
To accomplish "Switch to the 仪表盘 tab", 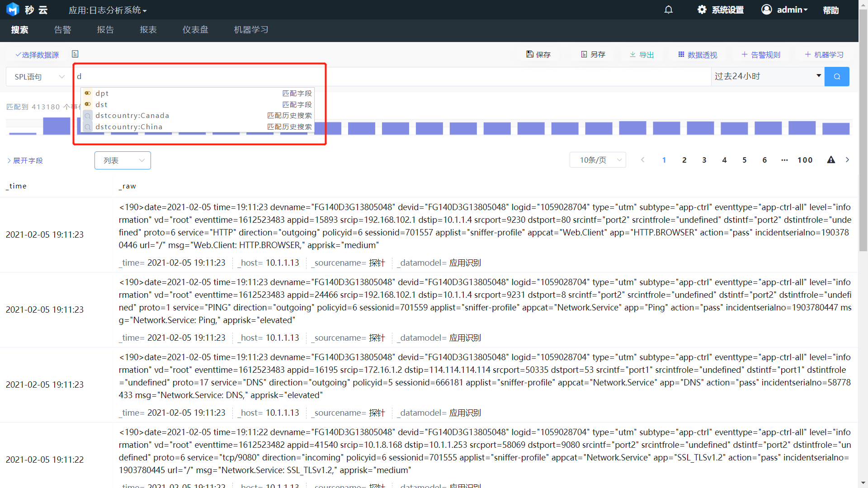I will [195, 30].
